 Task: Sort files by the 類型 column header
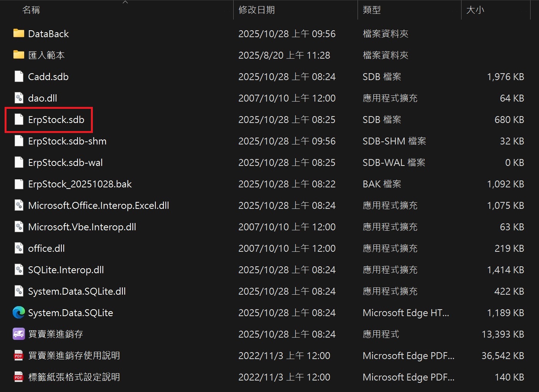(x=372, y=10)
